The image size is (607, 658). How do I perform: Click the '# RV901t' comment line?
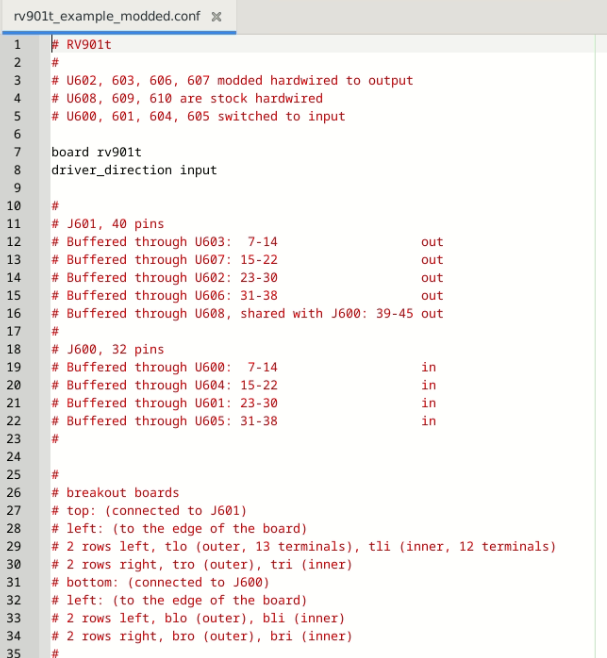pos(81,44)
